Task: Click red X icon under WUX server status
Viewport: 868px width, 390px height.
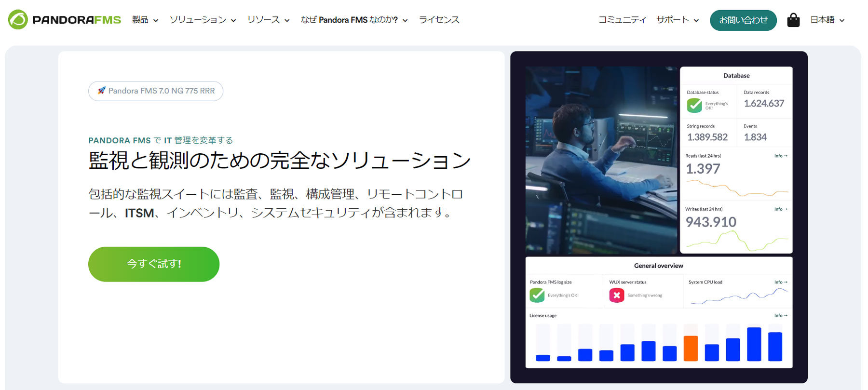Action: (617, 295)
